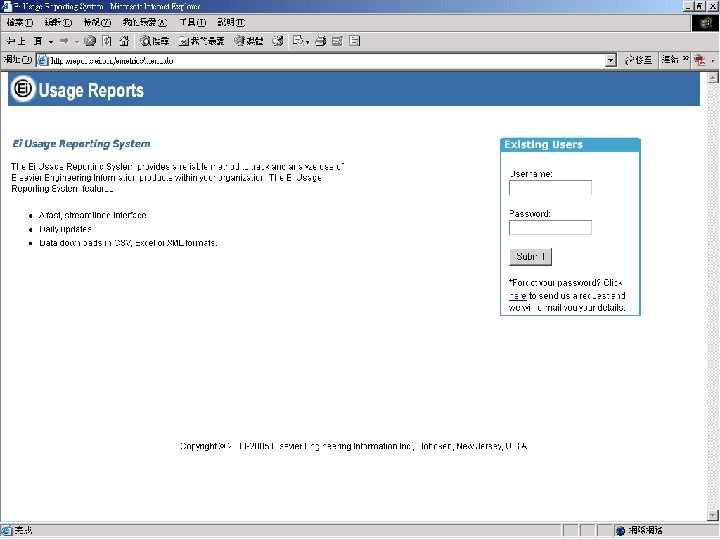Viewport: 720px width, 540px height.
Task: Click the Home page icon
Action: point(124,41)
